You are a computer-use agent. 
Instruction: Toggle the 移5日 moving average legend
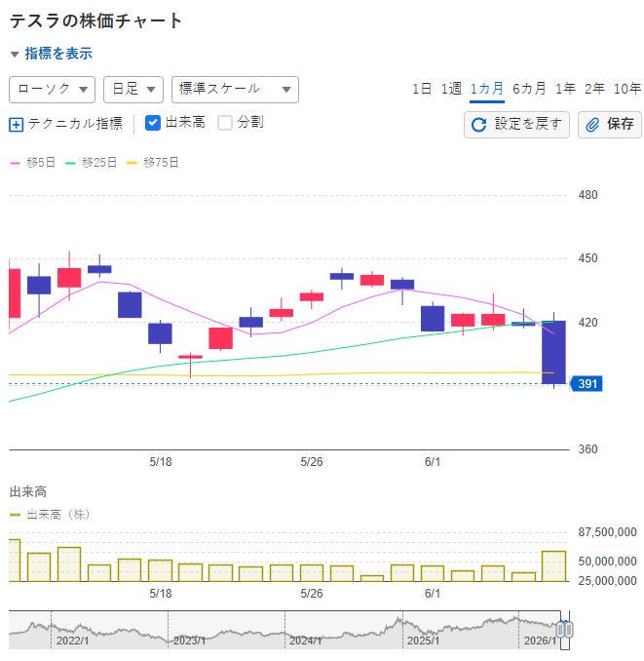pyautogui.click(x=32, y=163)
